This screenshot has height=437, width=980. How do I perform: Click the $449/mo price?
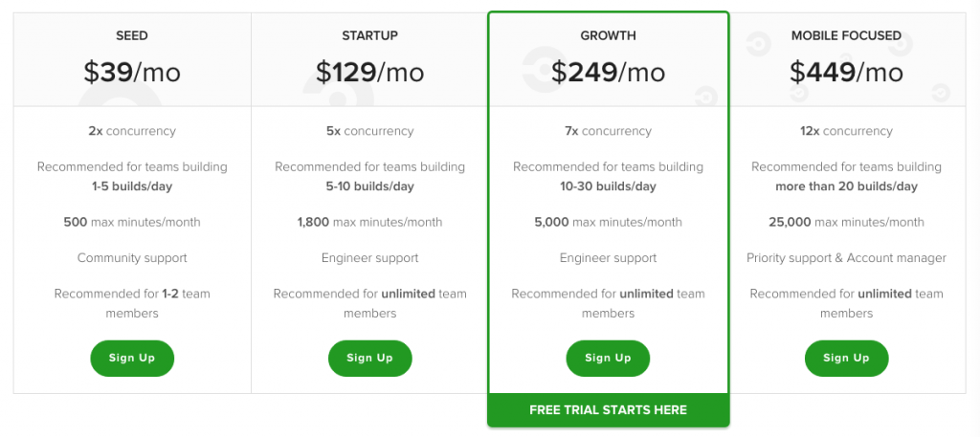click(x=846, y=72)
